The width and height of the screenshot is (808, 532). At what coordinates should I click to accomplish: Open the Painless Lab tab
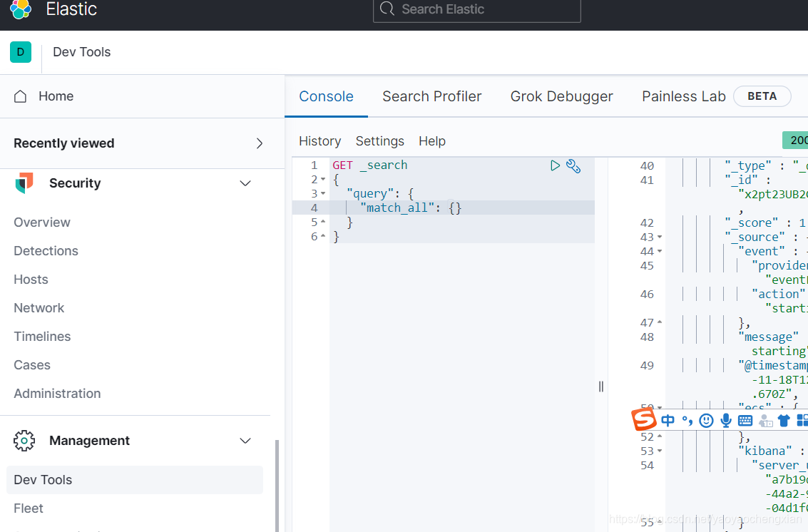[x=684, y=96]
